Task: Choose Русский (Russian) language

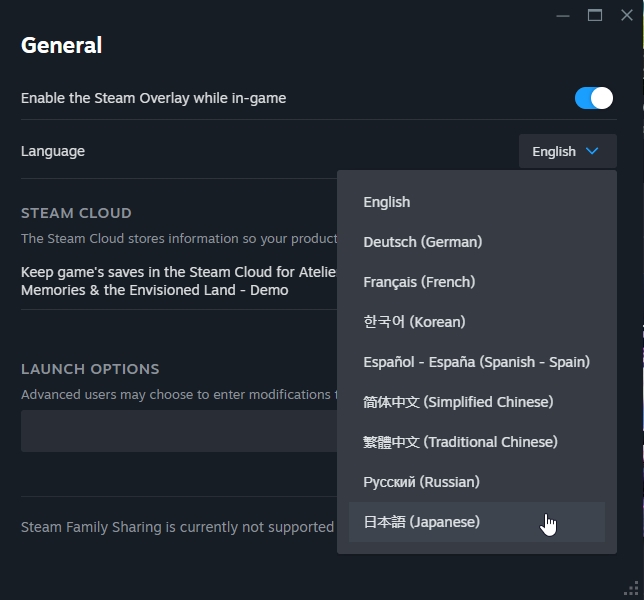Action: (421, 482)
